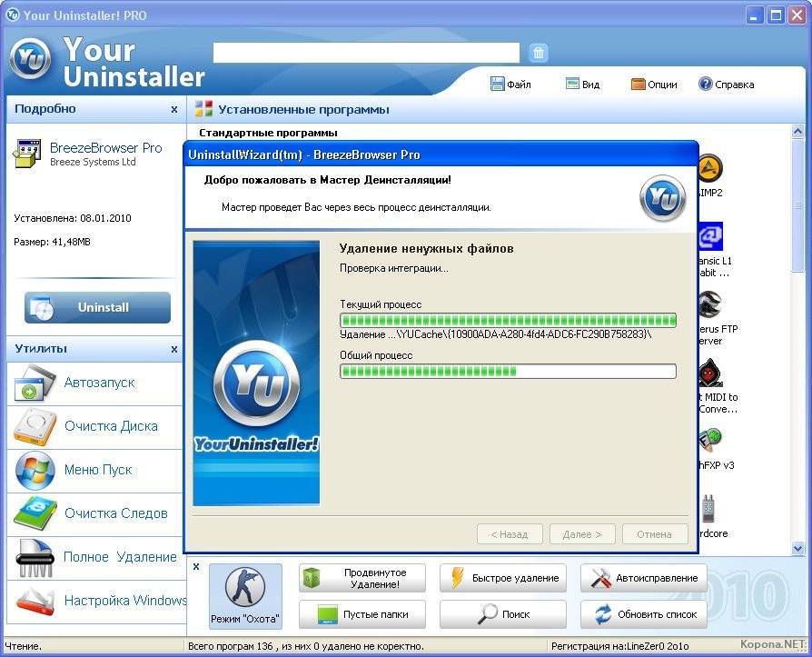The height and width of the screenshot is (657, 812).
Task: Open the Меню Пуск utility
Action: pos(95,471)
